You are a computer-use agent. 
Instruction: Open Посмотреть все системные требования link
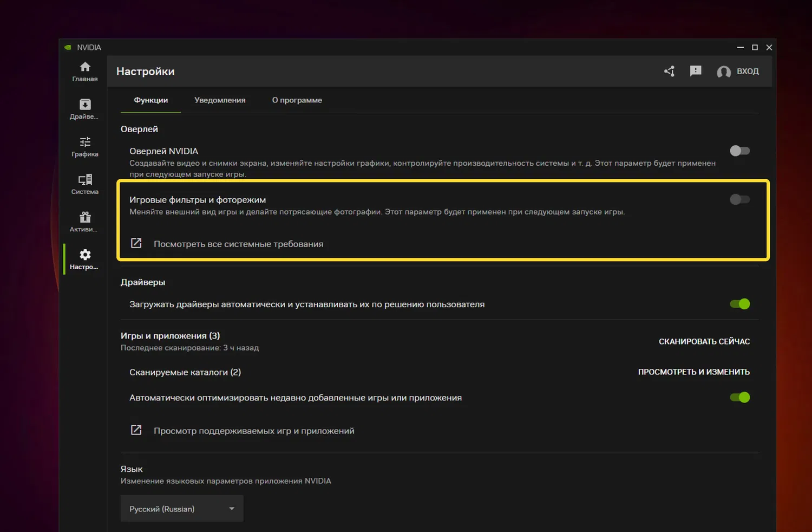pyautogui.click(x=239, y=244)
